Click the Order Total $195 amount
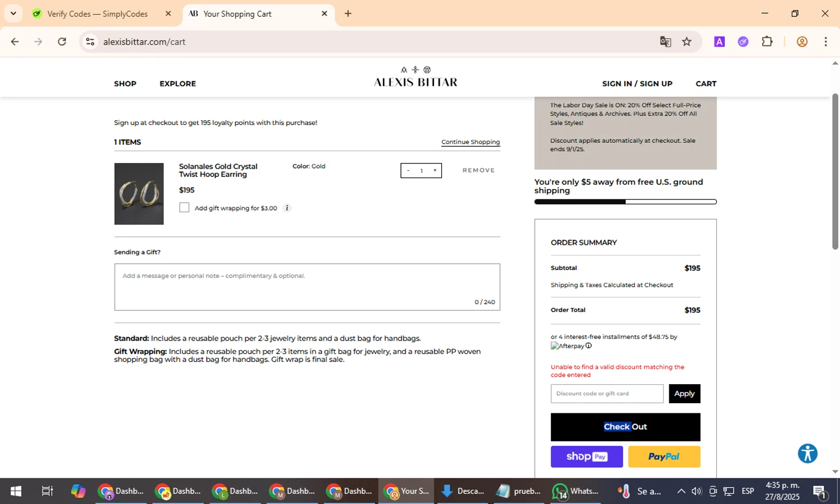The image size is (840, 504). (692, 310)
